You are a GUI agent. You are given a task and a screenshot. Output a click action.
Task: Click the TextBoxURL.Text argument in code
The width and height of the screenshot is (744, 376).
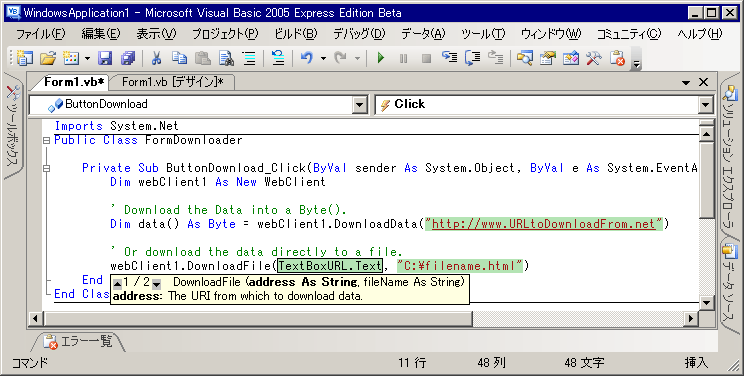(330, 265)
